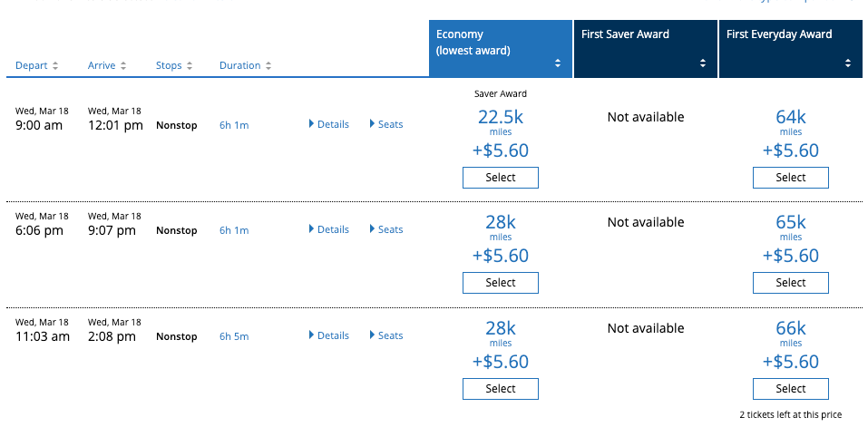This screenshot has width=868, height=427.
Task: Sort flights by Arrive column arrows
Action: (123, 66)
